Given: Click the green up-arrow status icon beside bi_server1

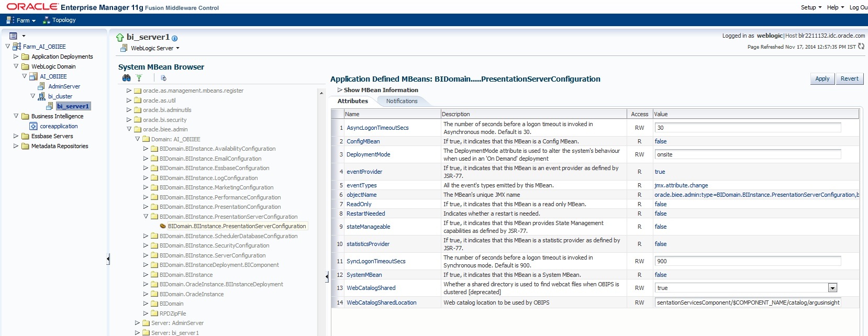Looking at the screenshot, I should click(120, 37).
